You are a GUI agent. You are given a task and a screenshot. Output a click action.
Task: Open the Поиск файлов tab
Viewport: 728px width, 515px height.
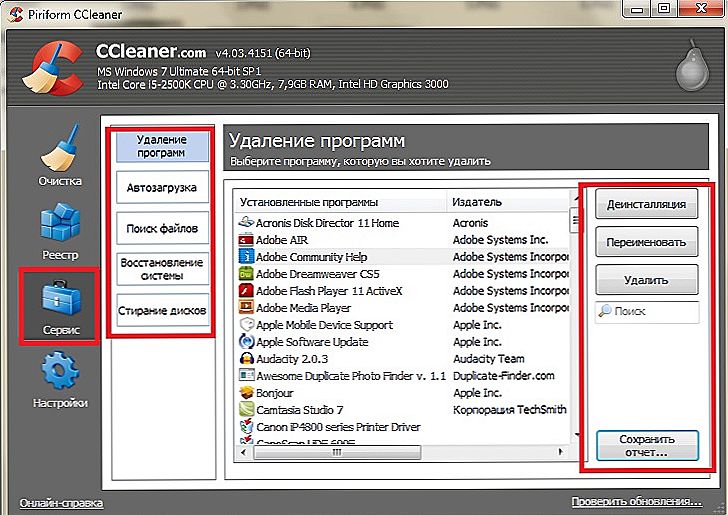point(162,228)
